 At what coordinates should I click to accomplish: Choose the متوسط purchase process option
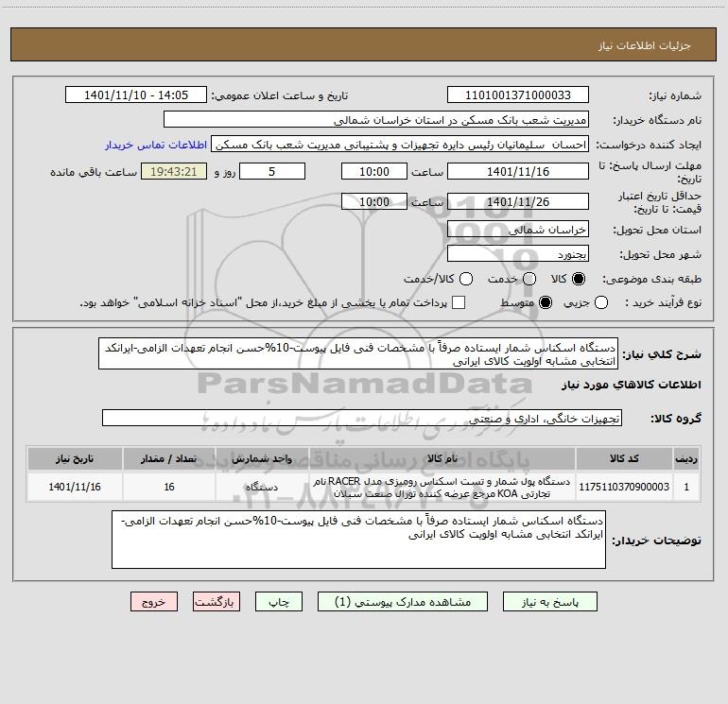click(x=546, y=302)
